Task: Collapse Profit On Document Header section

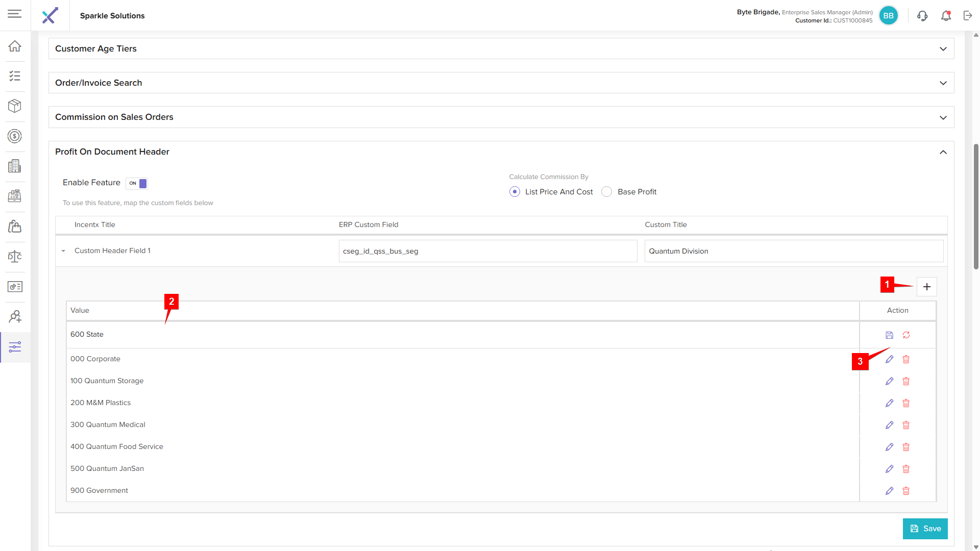Action: click(943, 152)
